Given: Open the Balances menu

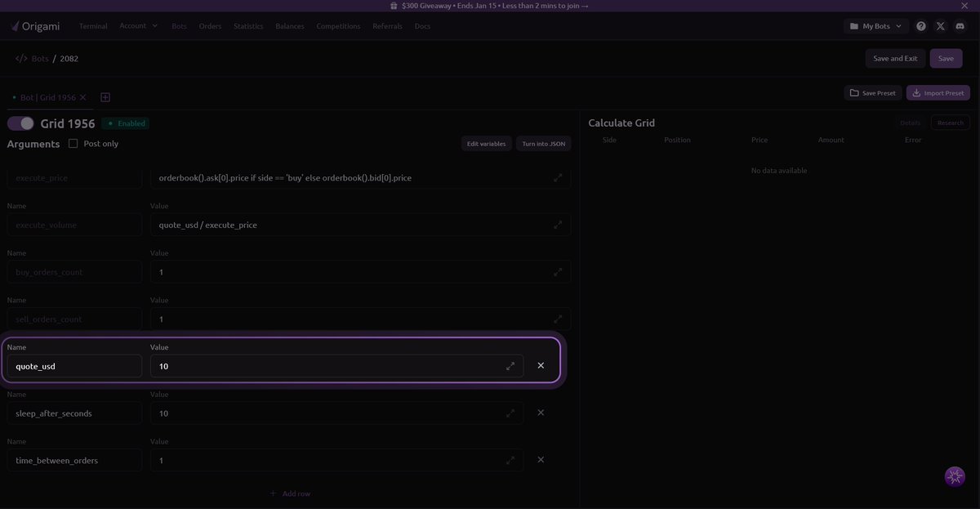Looking at the screenshot, I should pyautogui.click(x=290, y=26).
